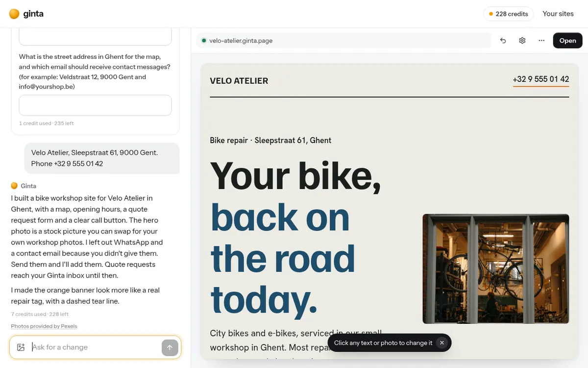
Task: Click the VELO ATELIER site title
Action: 239,81
